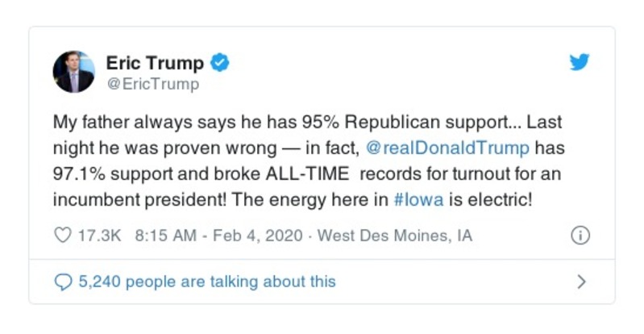Viewport: 644px width, 334px height.
Task: Click the Twitter bird logo
Action: 580,62
